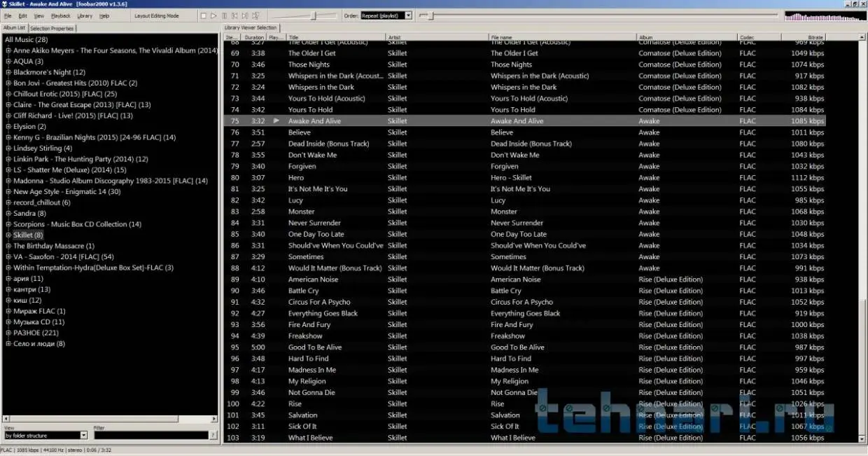The width and height of the screenshot is (868, 456).
Task: Open the View by folder structure dropdown
Action: 46,435
